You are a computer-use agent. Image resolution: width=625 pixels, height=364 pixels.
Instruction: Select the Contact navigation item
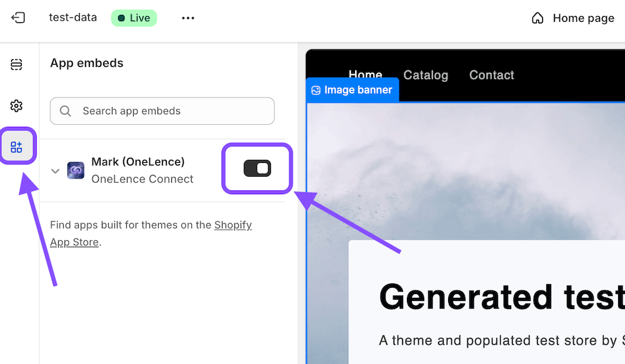491,75
